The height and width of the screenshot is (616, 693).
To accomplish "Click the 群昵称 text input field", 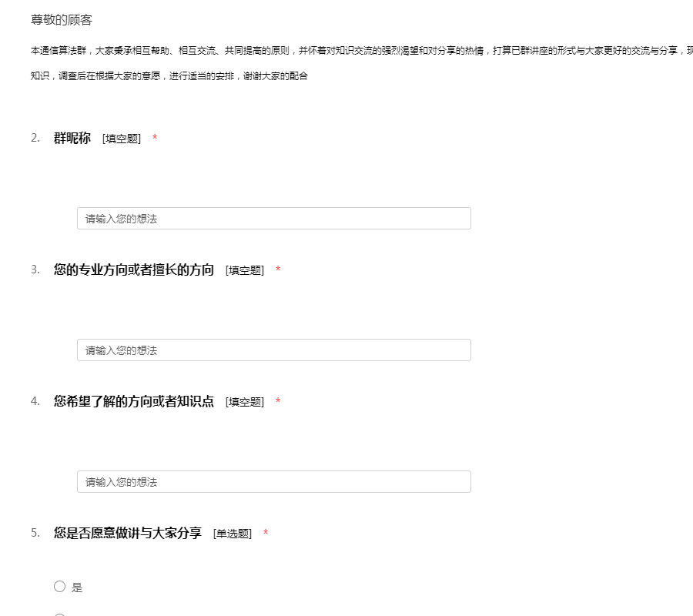I will tap(273, 219).
